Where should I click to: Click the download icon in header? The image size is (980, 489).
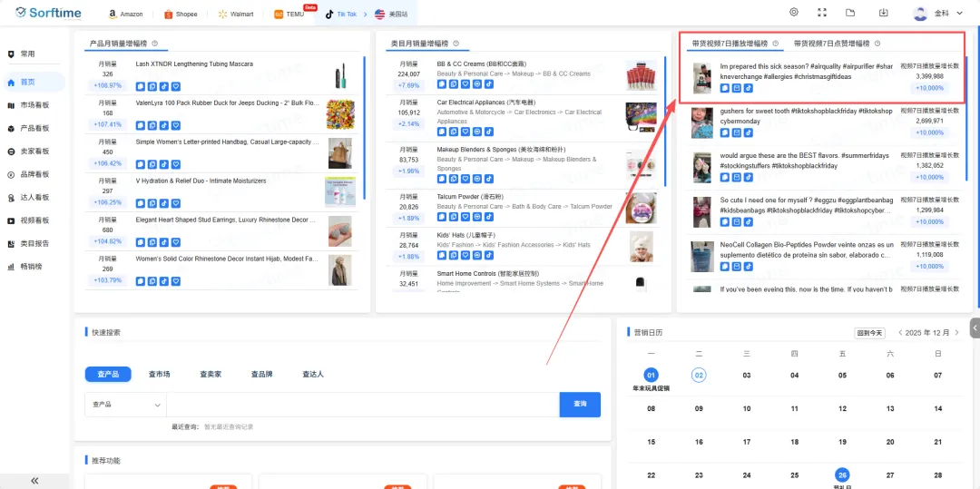884,13
